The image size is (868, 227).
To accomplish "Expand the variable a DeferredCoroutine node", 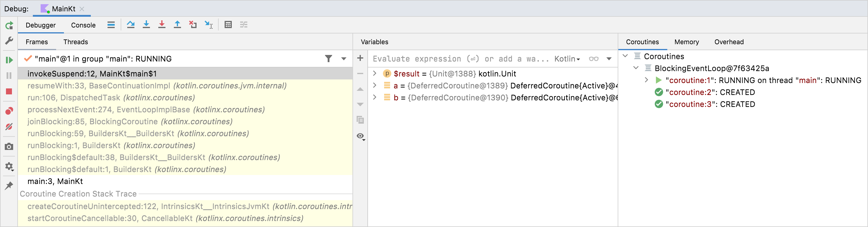I will (x=375, y=85).
